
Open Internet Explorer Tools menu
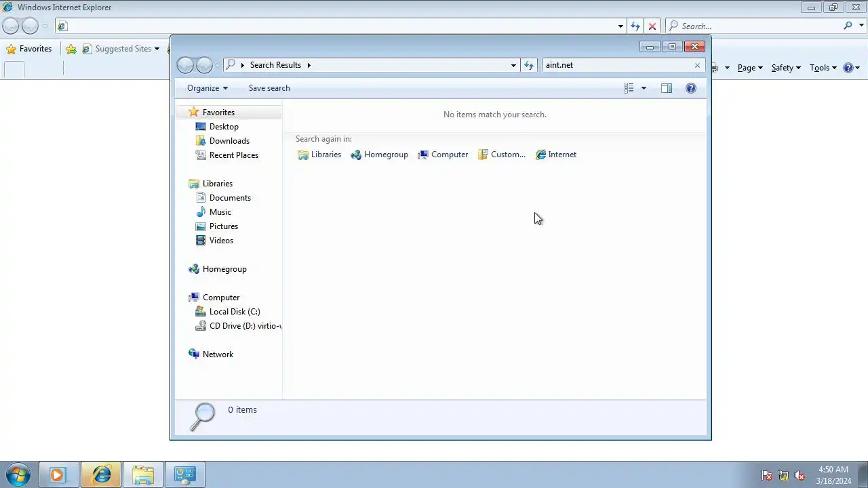coord(823,68)
